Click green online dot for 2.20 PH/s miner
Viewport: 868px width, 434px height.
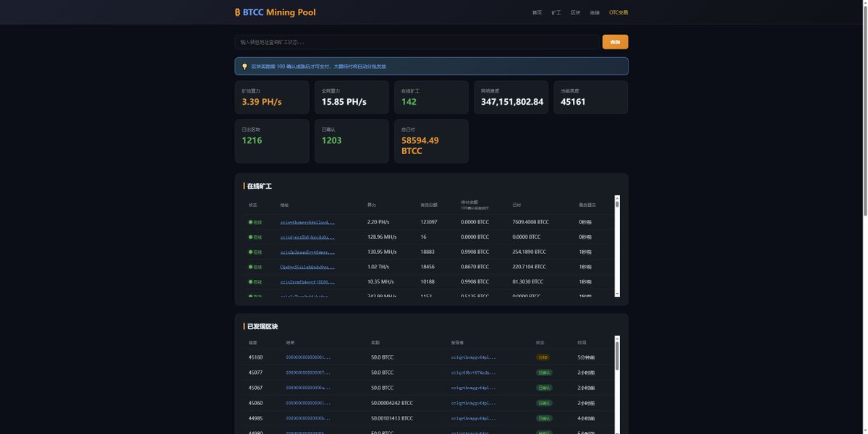[250, 222]
